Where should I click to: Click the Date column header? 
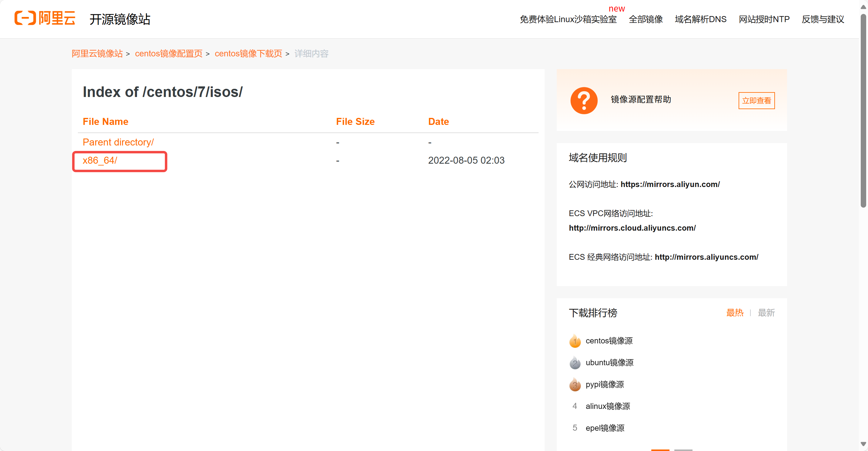(x=438, y=122)
